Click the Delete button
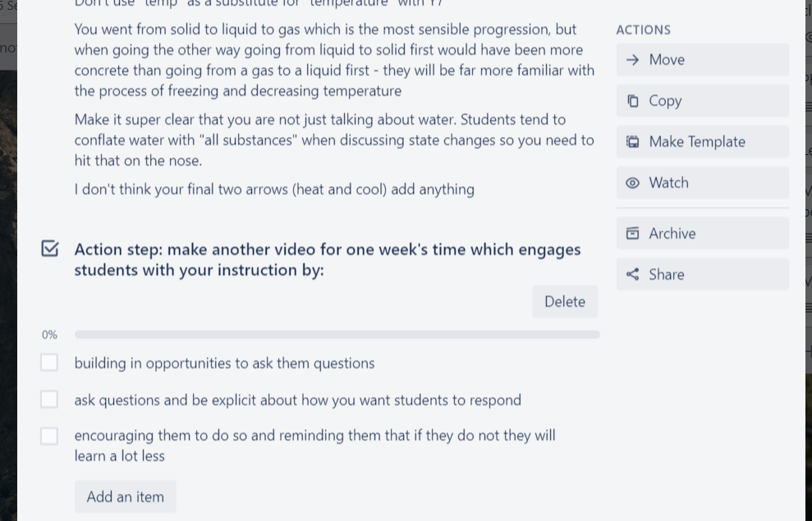Image resolution: width=812 pixels, height=521 pixels. pos(565,301)
